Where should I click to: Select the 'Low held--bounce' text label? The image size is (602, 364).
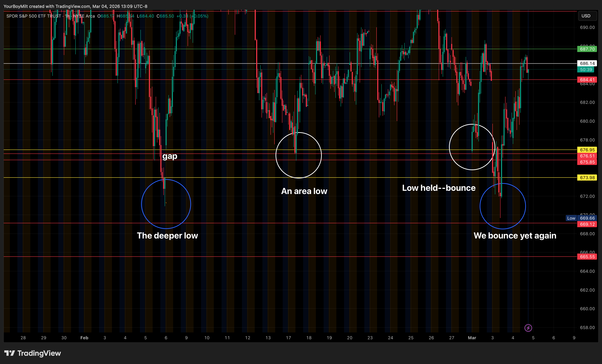coord(439,188)
